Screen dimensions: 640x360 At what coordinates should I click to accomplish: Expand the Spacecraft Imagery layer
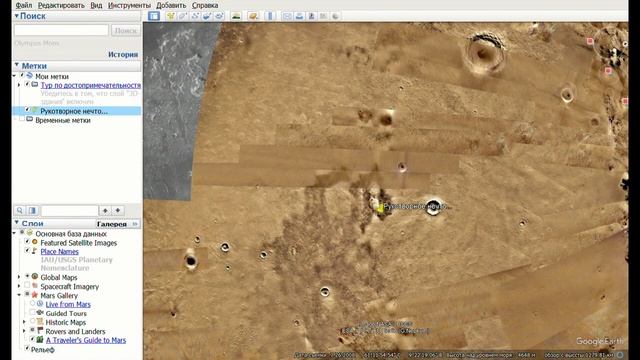(x=19, y=286)
